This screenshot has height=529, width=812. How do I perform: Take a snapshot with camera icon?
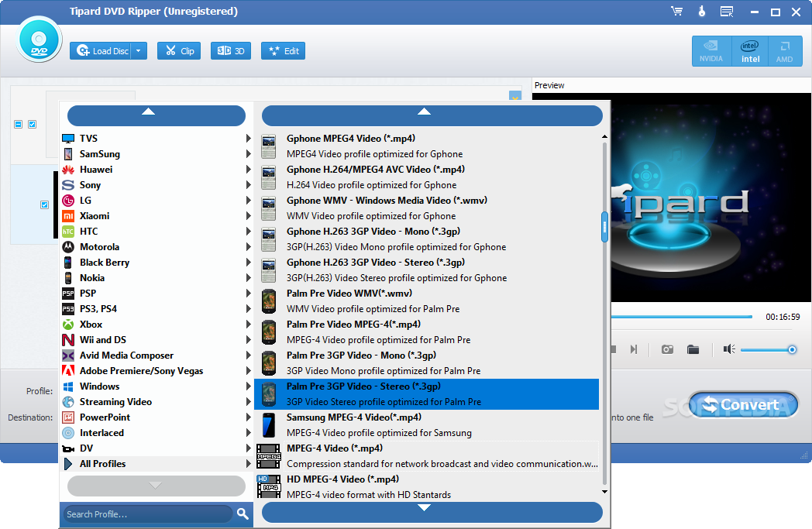click(667, 349)
